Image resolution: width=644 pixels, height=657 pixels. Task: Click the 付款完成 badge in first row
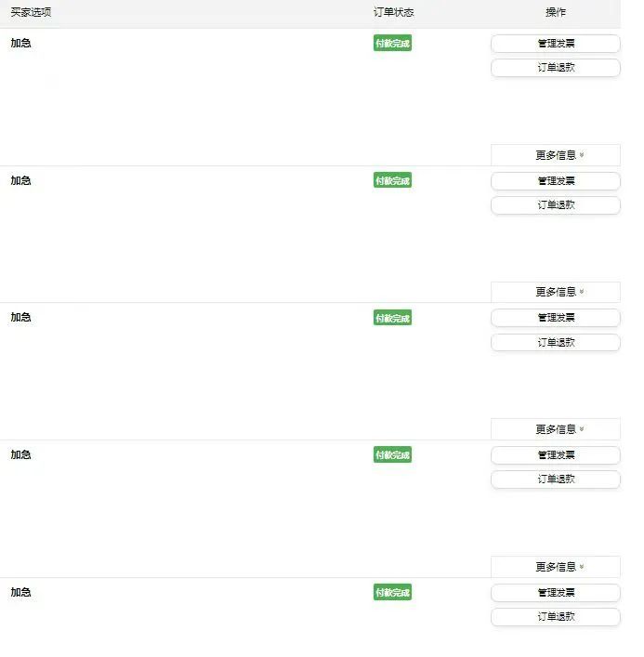click(x=392, y=44)
